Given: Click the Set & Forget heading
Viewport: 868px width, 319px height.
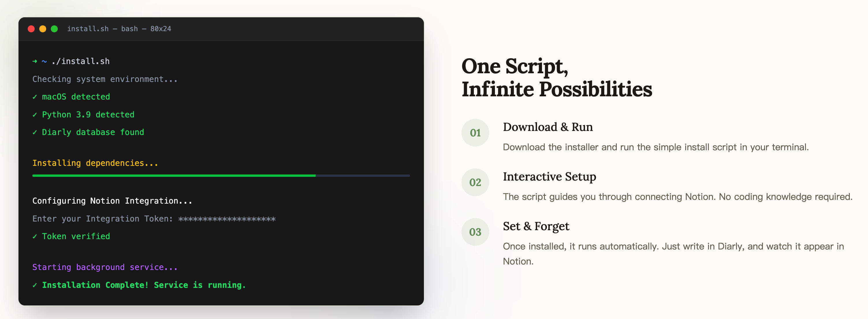Looking at the screenshot, I should [x=536, y=226].
